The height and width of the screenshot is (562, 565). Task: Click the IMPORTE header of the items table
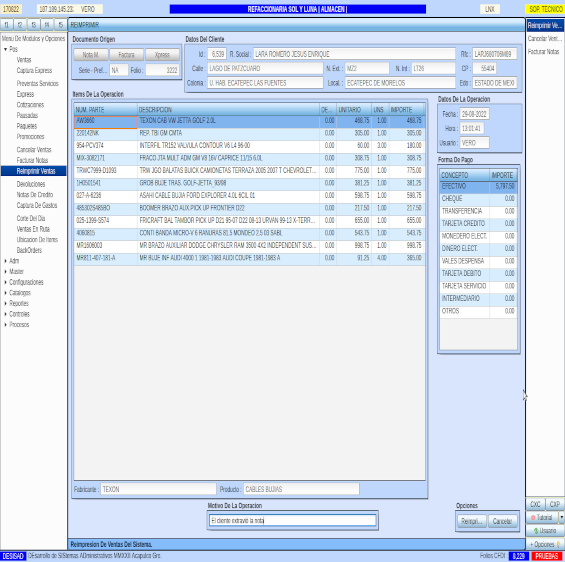coord(407,110)
